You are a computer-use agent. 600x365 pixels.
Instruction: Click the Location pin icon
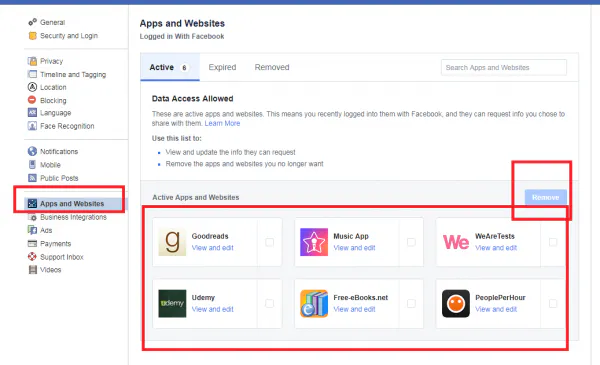click(33, 87)
